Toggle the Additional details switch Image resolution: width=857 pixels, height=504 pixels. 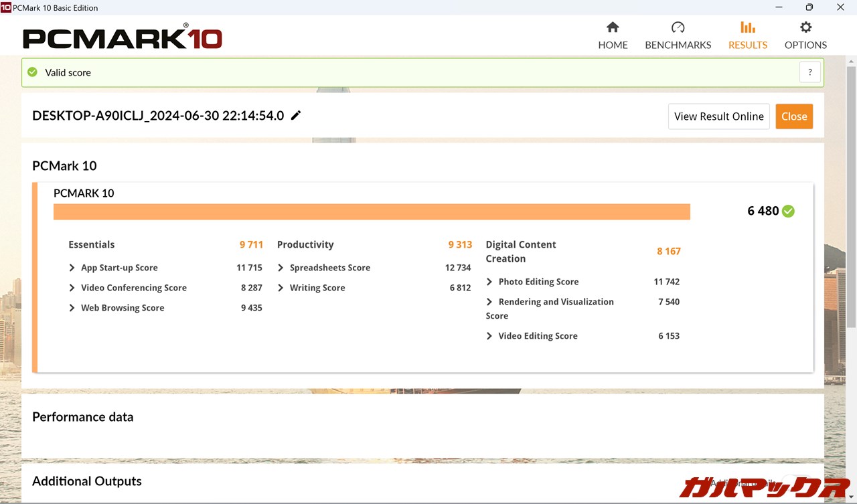pyautogui.click(x=797, y=483)
